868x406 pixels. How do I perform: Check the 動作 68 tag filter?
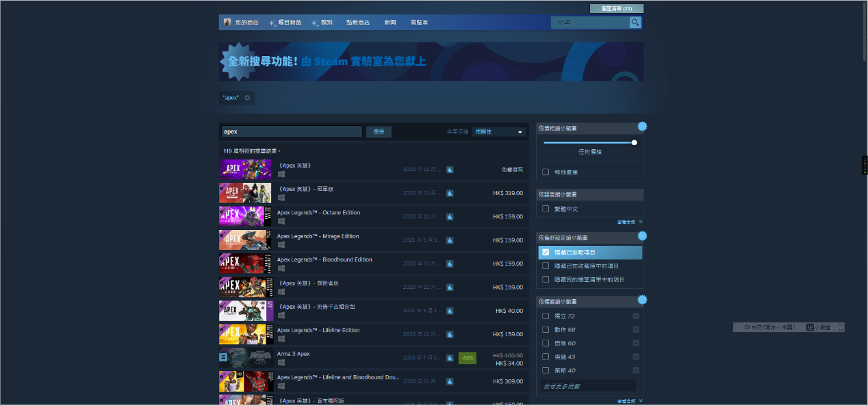(546, 329)
